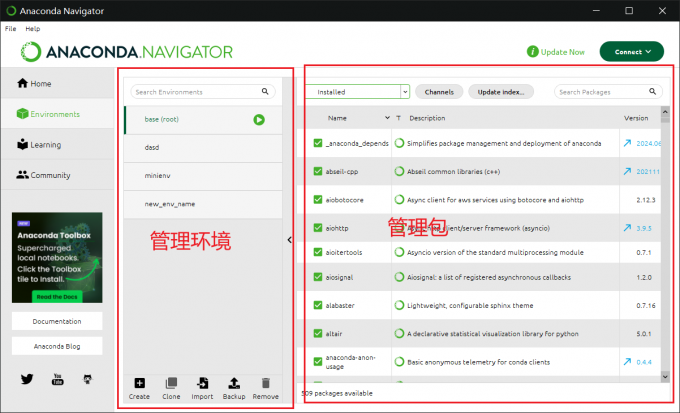Select the base (root) environment
The height and width of the screenshot is (413, 680).
point(203,119)
